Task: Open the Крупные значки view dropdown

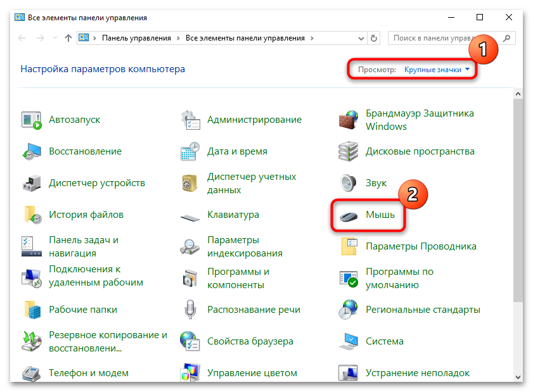Action: [x=434, y=69]
